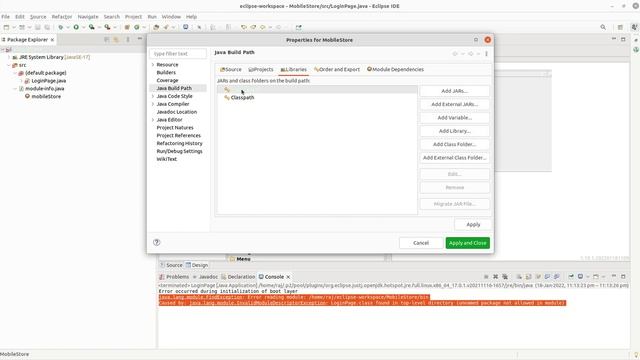The image size is (640, 360).
Task: Maximize the Properties for MobileStore dialog
Action: pyautogui.click(x=476, y=40)
